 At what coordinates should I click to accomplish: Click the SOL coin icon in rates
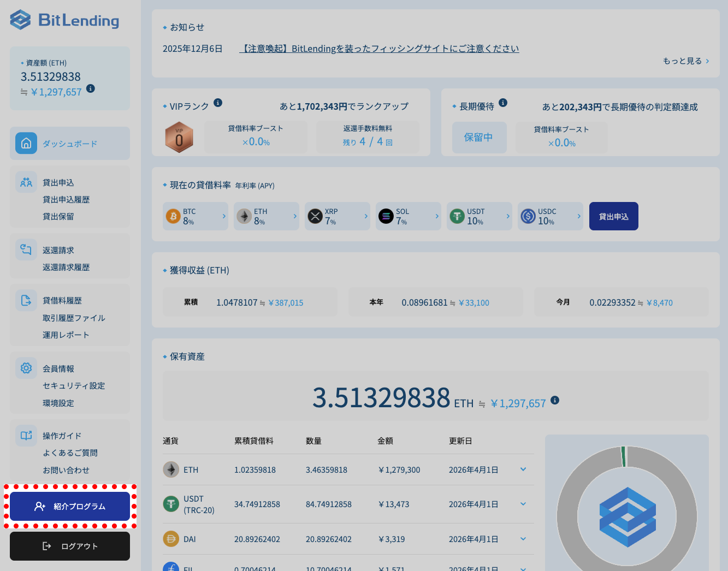[386, 216]
